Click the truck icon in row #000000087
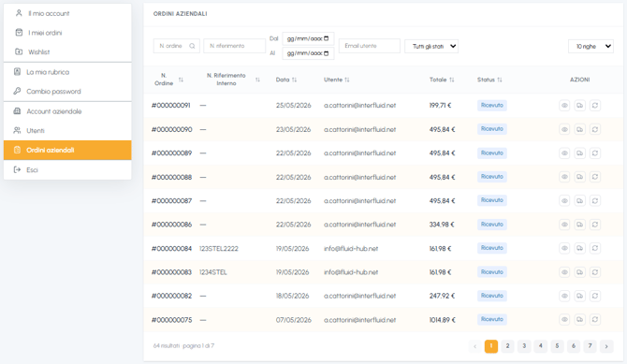The height and width of the screenshot is (364, 627). point(579,201)
